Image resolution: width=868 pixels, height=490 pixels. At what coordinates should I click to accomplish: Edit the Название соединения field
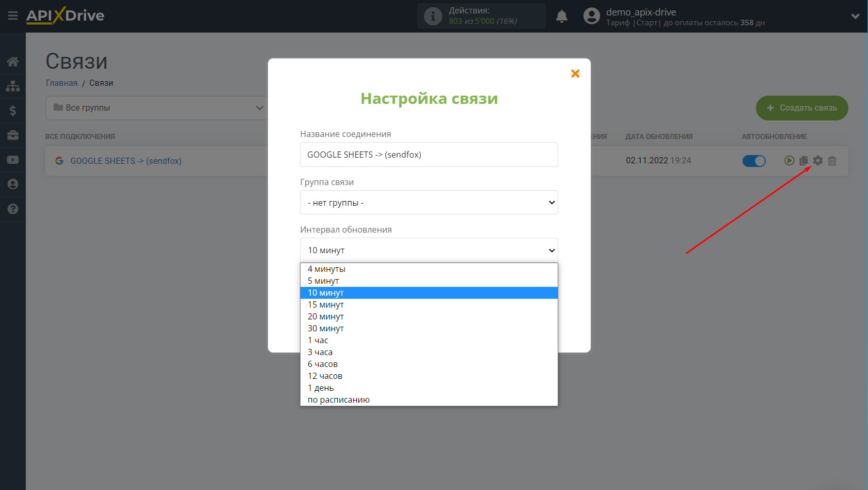pos(429,155)
